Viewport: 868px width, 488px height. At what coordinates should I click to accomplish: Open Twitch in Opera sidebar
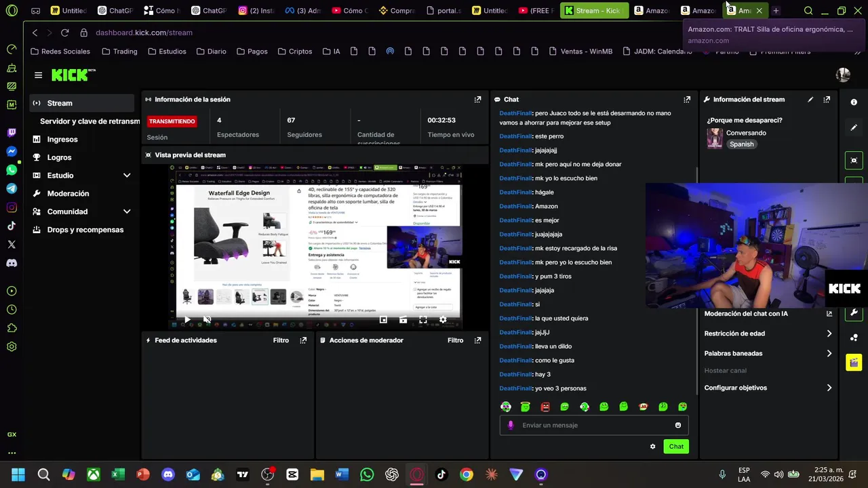coord(12,133)
